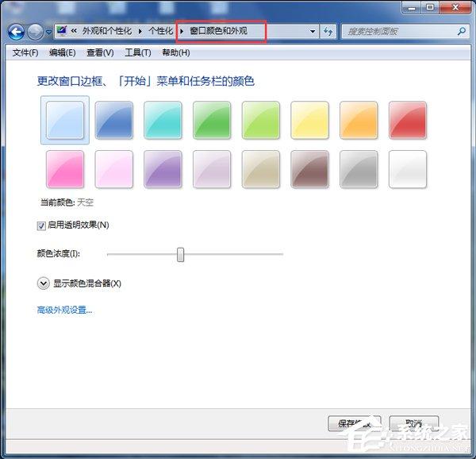Choose the Sky light-blue color swatch
The height and width of the screenshot is (459, 476).
65,120
